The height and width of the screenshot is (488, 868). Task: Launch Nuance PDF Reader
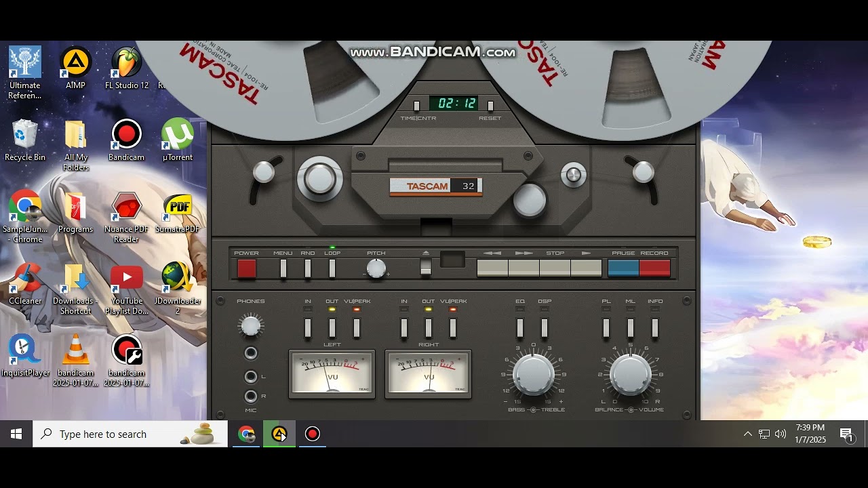click(x=127, y=217)
